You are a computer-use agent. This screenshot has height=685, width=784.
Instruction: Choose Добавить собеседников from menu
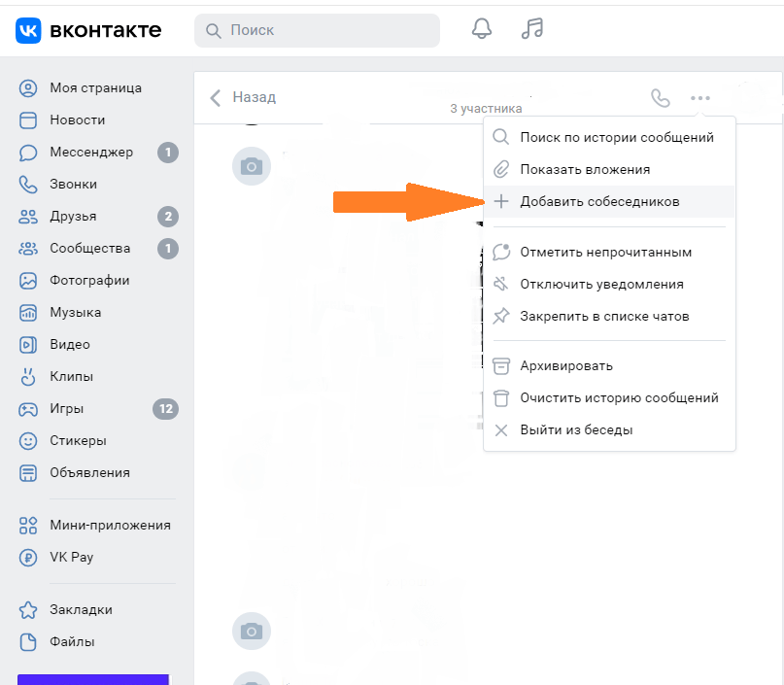(x=599, y=201)
